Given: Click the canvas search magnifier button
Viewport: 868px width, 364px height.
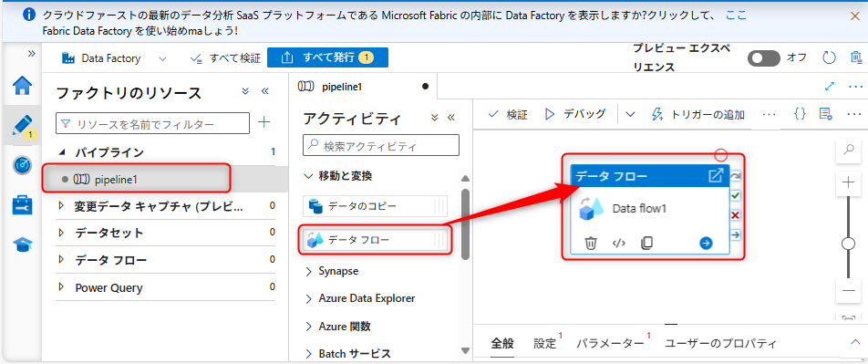Looking at the screenshot, I should click(848, 151).
